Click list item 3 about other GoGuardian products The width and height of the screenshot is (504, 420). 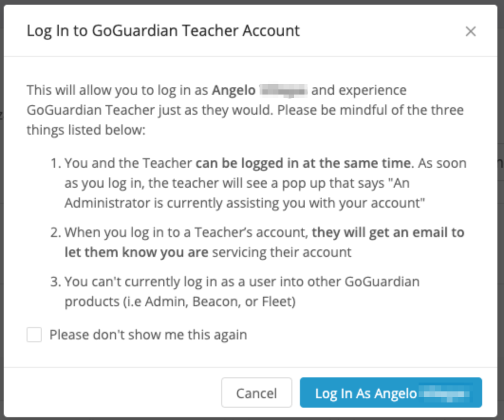pyautogui.click(x=242, y=282)
